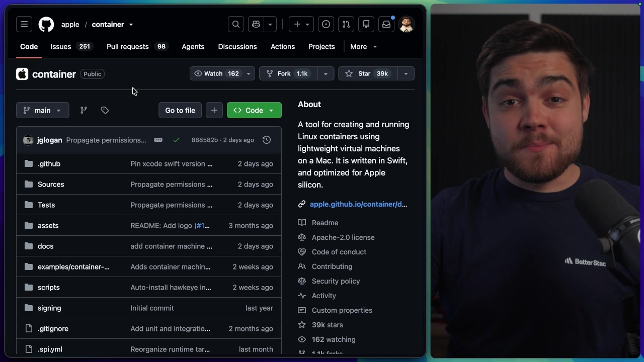644x362 pixels.
Task: Expand the Star lists dropdown arrow
Action: [406, 73]
